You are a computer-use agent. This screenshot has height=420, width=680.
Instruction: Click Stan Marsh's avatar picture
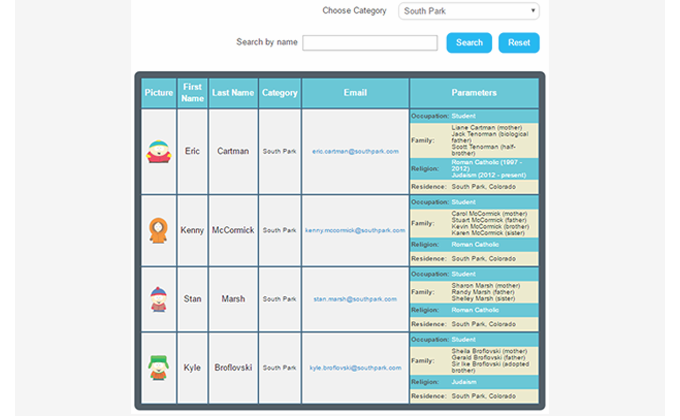158,299
